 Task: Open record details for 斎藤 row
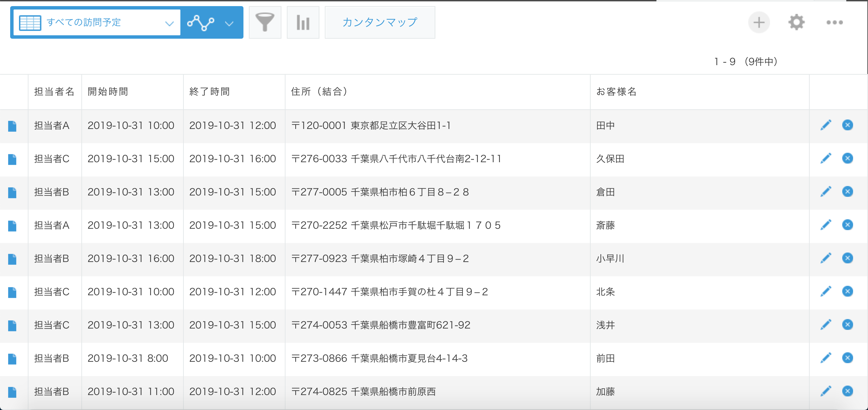tap(12, 226)
